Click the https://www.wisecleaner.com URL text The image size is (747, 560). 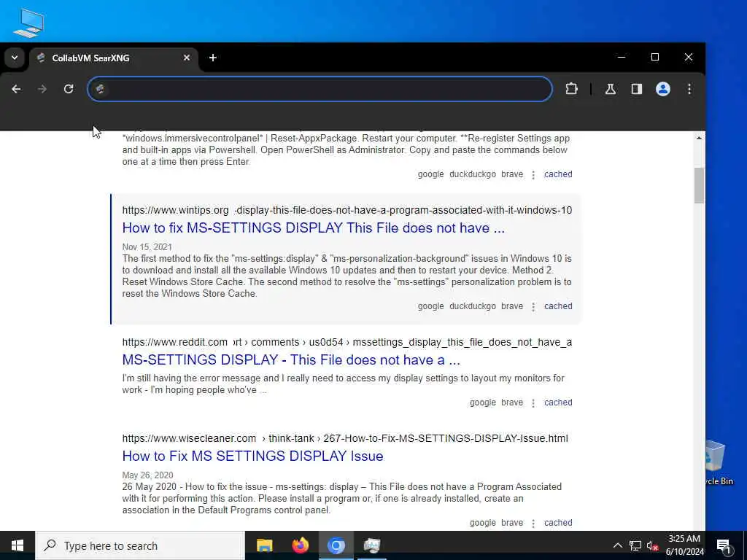189,438
